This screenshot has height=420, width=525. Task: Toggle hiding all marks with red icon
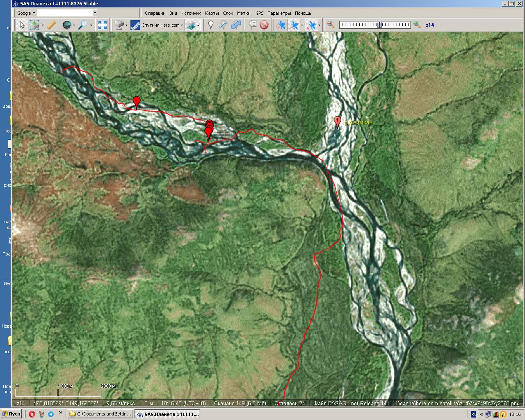264,25
